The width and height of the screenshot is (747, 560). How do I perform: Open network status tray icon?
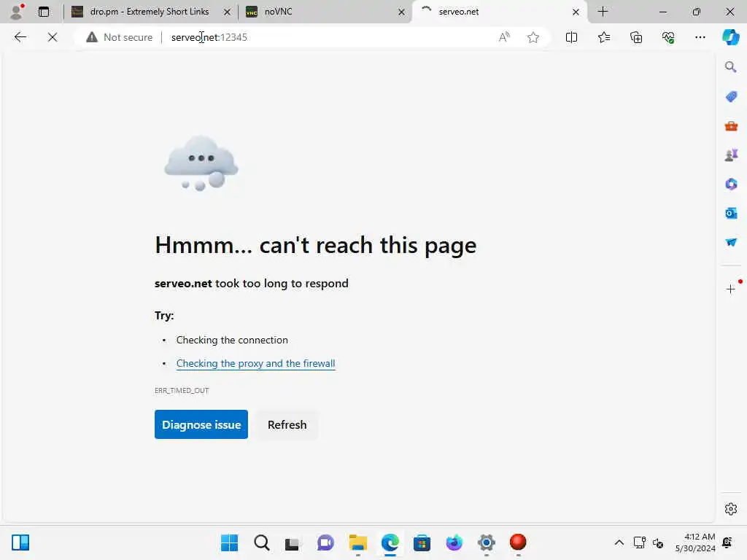click(x=639, y=542)
